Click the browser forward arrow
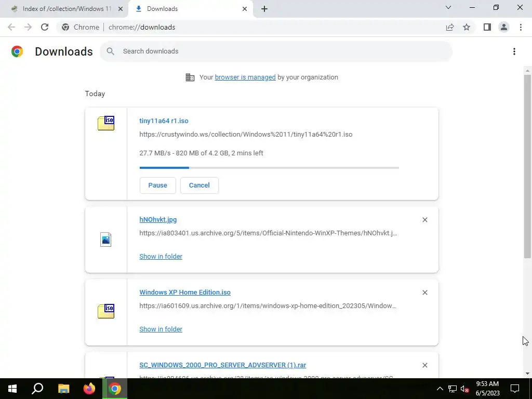The height and width of the screenshot is (399, 532). (28, 27)
